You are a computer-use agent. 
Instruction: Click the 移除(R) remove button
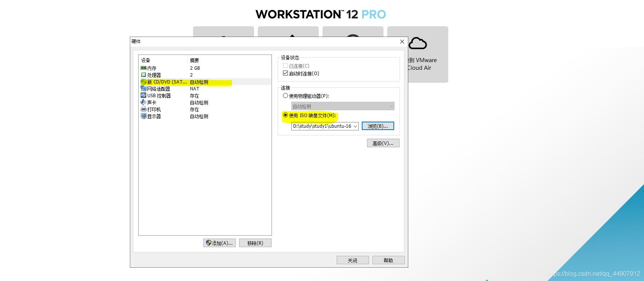coord(255,243)
